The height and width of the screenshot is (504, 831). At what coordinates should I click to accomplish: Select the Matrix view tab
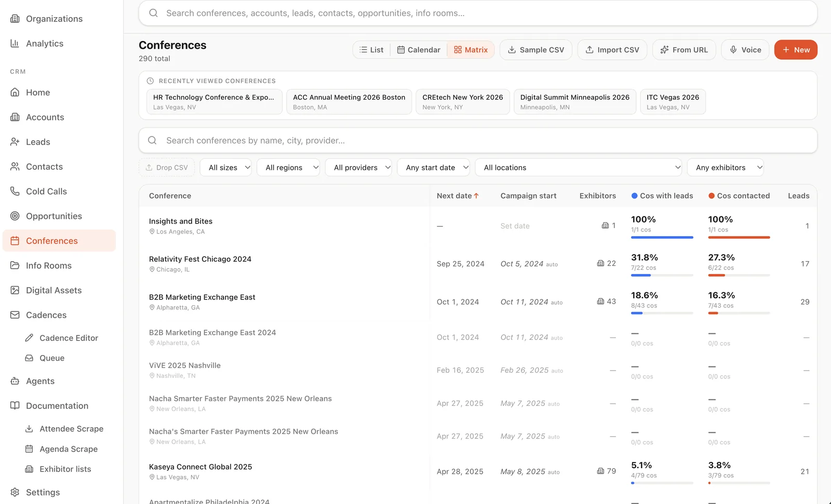coord(471,50)
